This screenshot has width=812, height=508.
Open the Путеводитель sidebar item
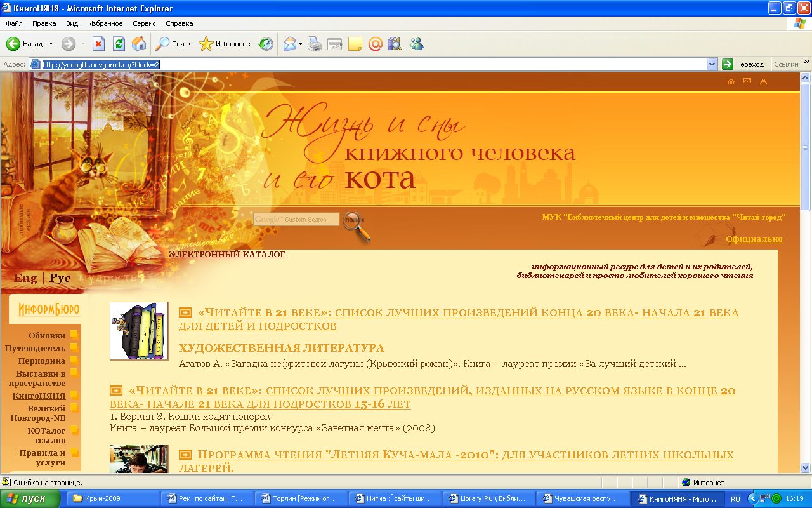click(35, 348)
